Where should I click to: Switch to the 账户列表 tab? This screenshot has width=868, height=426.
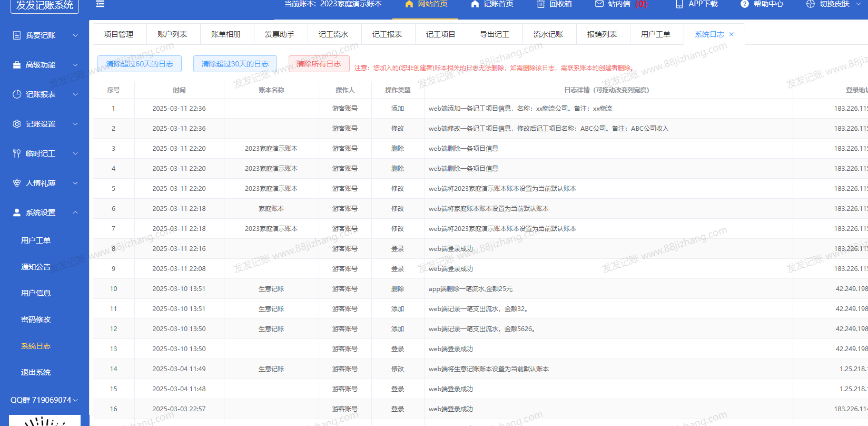tap(172, 34)
